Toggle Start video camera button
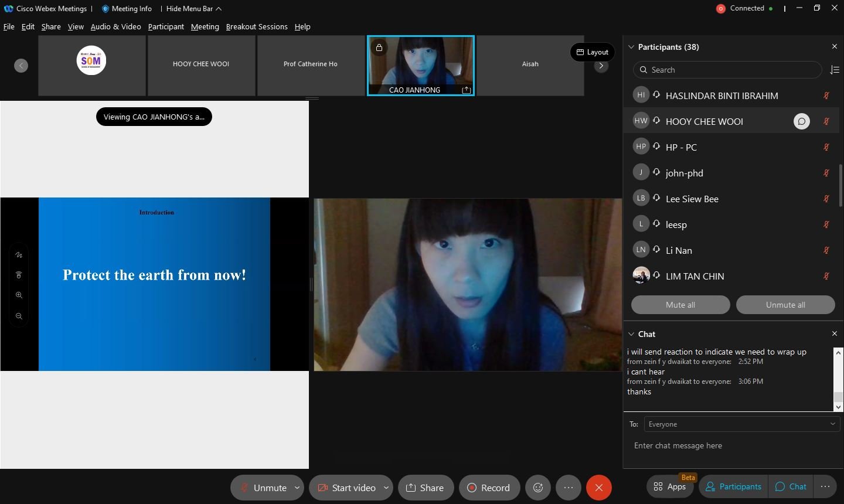The width and height of the screenshot is (844, 504). click(x=346, y=488)
